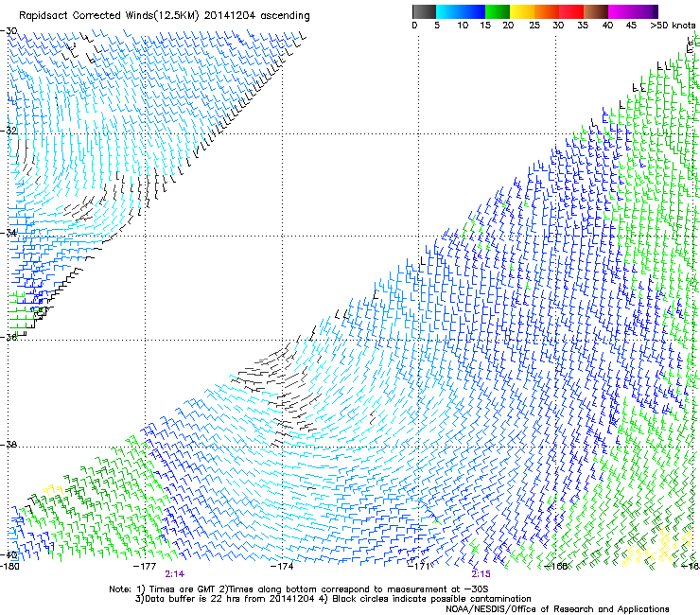Screen dimensions: 700x615
Task: Click the purple '2:15' time label
Action: pyautogui.click(x=481, y=574)
